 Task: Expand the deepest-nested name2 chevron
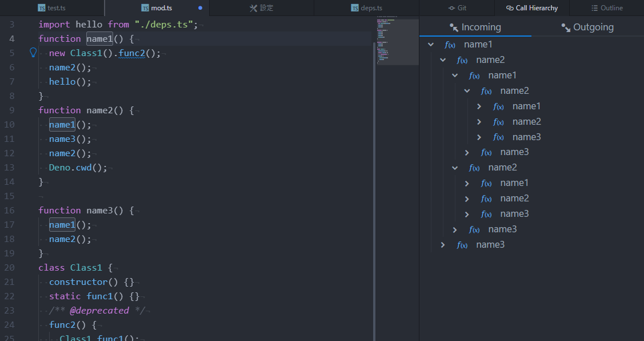tap(479, 122)
